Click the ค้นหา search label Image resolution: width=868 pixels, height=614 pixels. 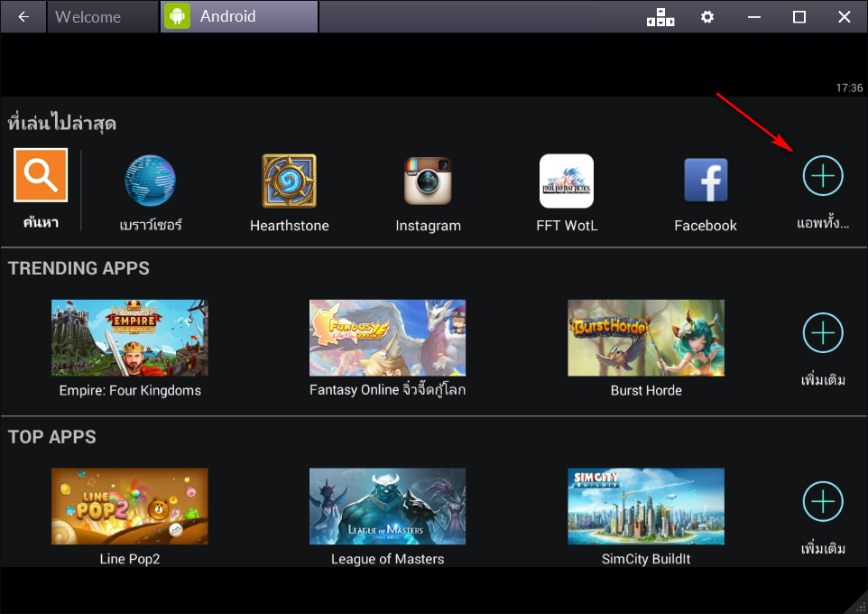(41, 222)
